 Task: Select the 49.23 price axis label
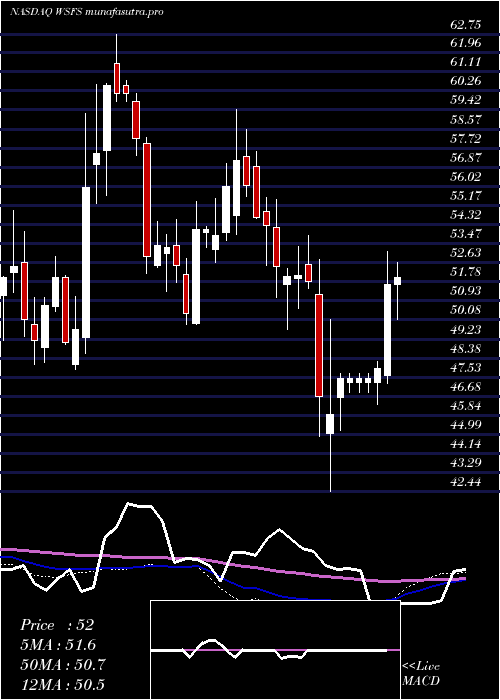pos(466,329)
